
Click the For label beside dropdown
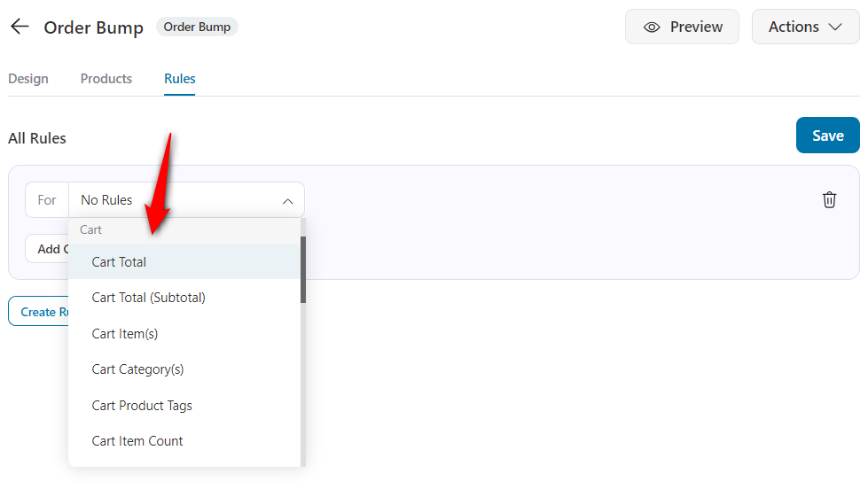pos(47,199)
